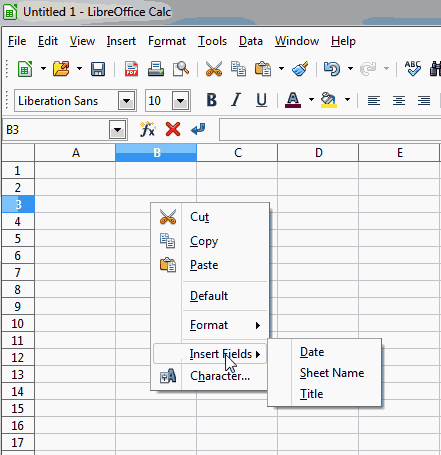Open the font name dropdown
Image resolution: width=441 pixels, height=455 pixels.
[x=127, y=101]
